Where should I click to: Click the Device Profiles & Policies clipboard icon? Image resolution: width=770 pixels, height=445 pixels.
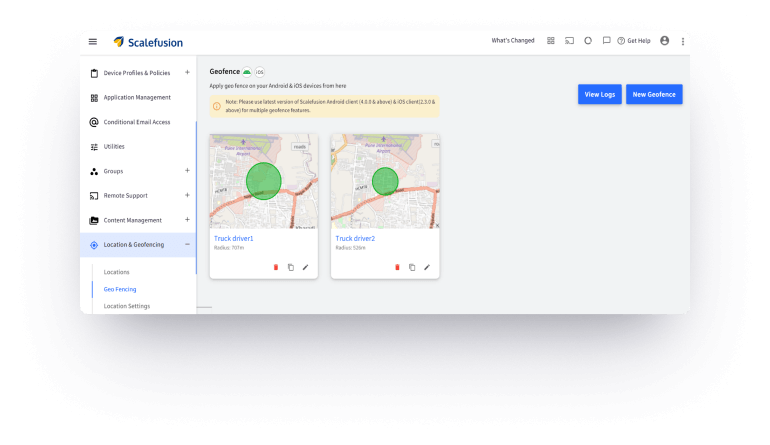click(x=94, y=73)
